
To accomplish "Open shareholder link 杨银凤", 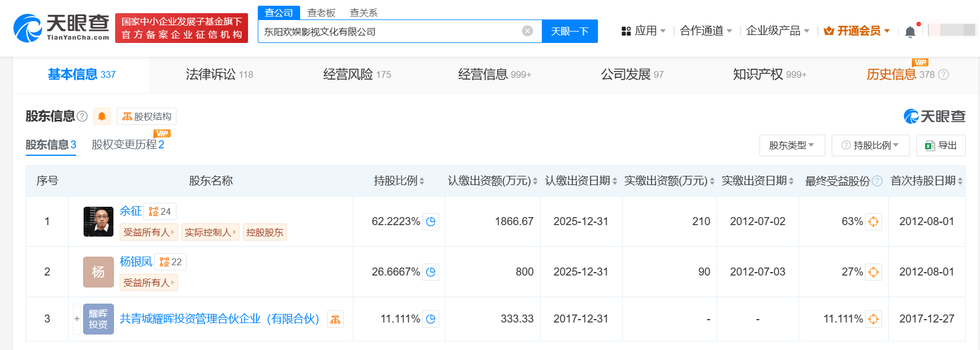I will tap(136, 262).
